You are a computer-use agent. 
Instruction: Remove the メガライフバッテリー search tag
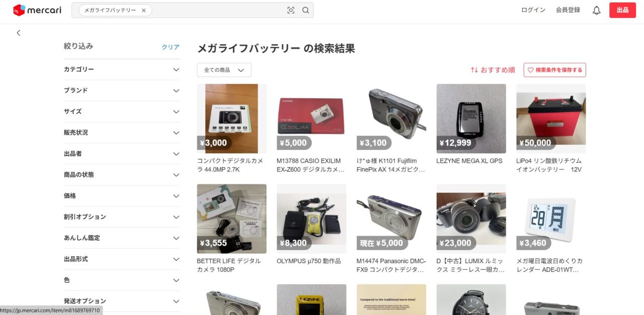[144, 10]
